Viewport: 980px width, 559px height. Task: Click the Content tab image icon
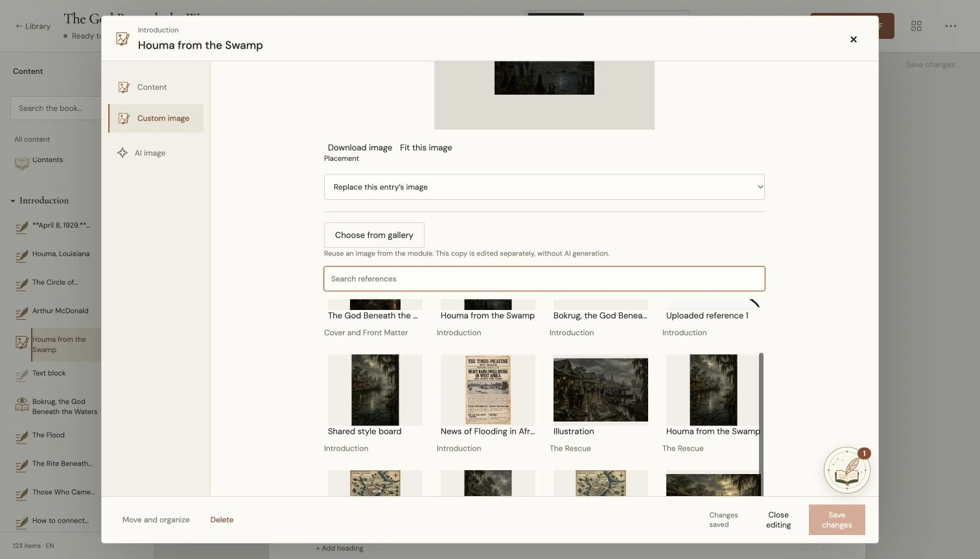pyautogui.click(x=124, y=87)
